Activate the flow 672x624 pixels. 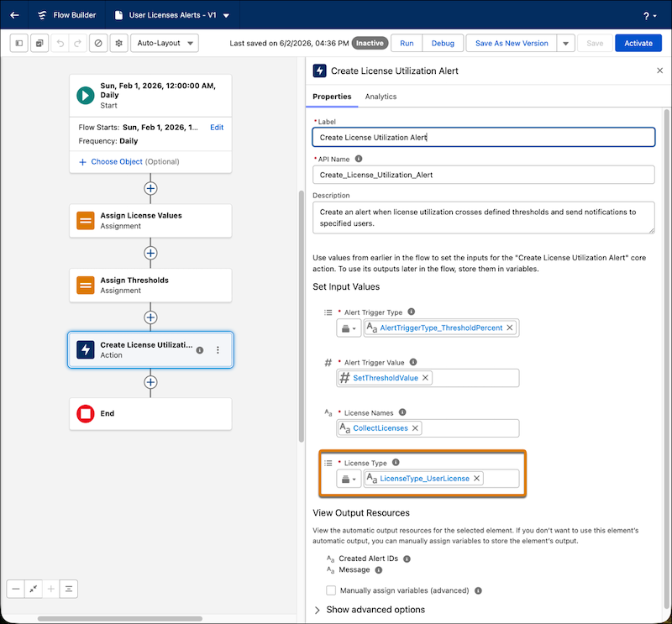[x=638, y=44]
